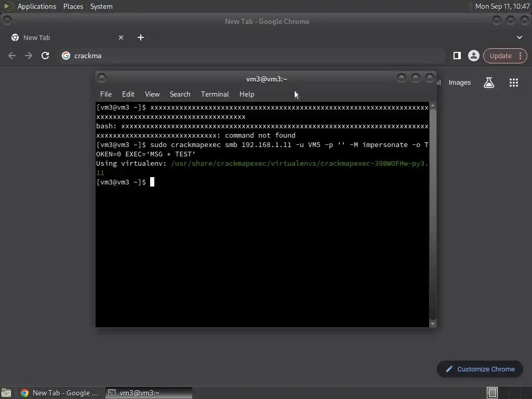This screenshot has width=532, height=399.
Task: Click the New Tab - Google Chrome title
Action: pos(267,21)
